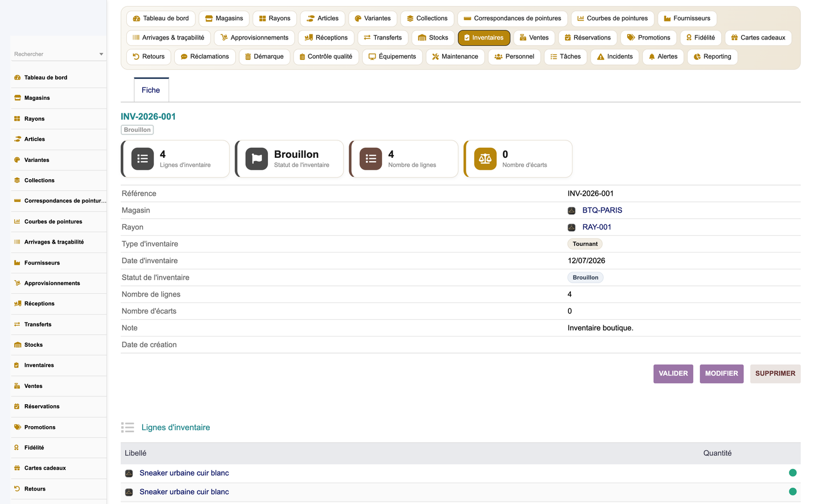The height and width of the screenshot is (504, 815).
Task: Click green status dot of first inventory line
Action: click(792, 473)
